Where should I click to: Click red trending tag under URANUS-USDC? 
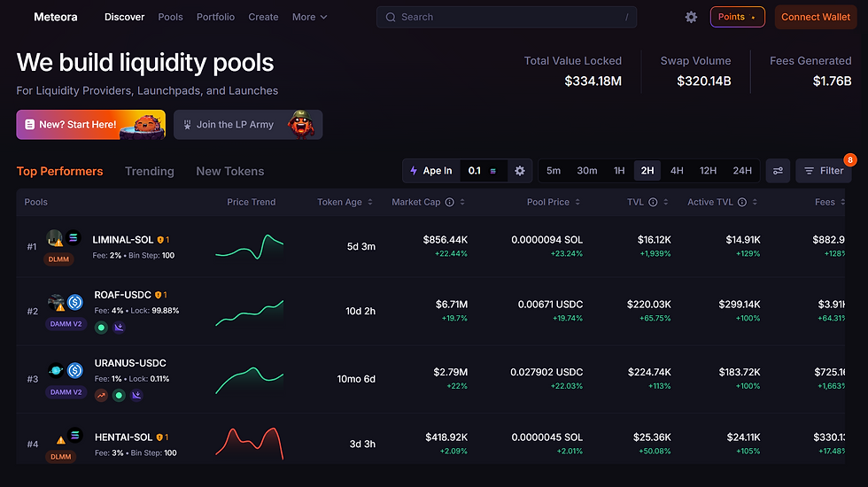(101, 396)
